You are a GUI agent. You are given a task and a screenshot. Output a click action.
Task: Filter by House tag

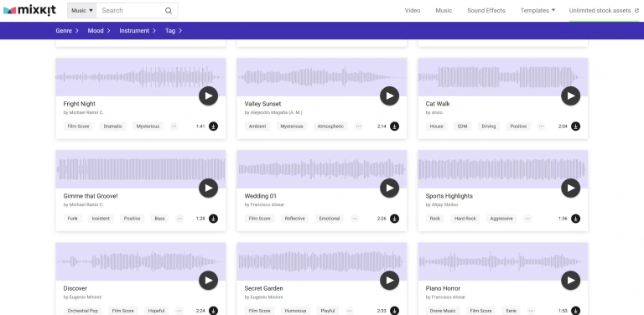[x=437, y=127]
